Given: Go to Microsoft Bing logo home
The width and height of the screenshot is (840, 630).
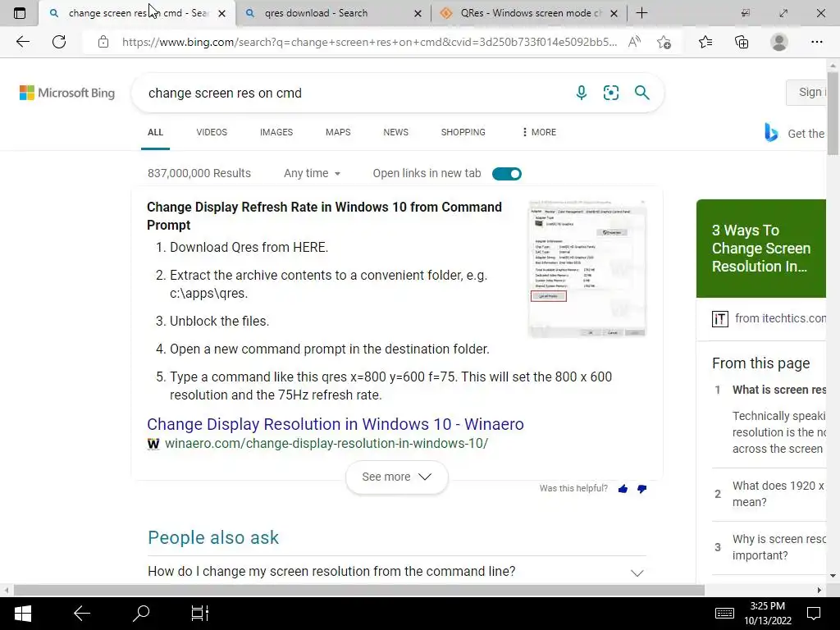Looking at the screenshot, I should 67,93.
